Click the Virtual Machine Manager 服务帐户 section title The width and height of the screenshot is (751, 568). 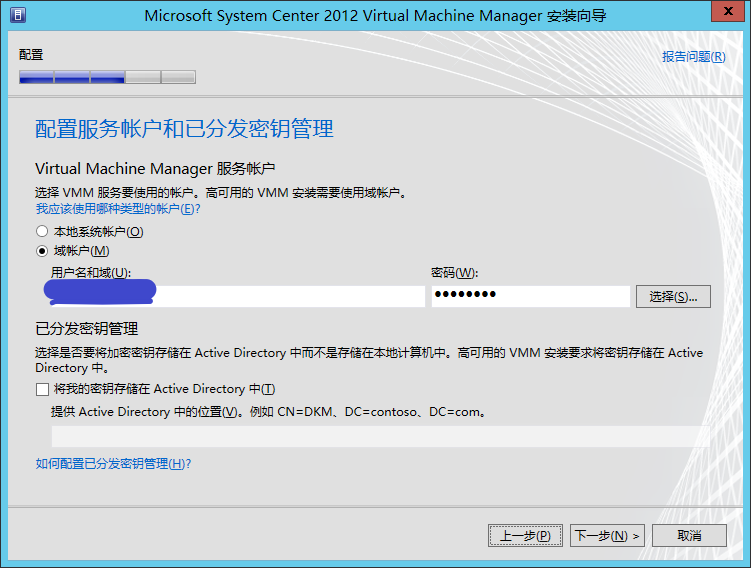click(x=155, y=169)
